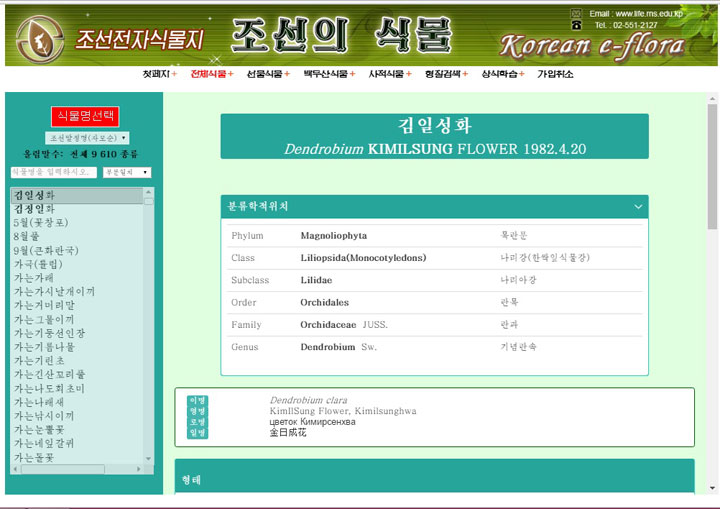
Task: Open the 선물식물 menu
Action: tap(268, 74)
